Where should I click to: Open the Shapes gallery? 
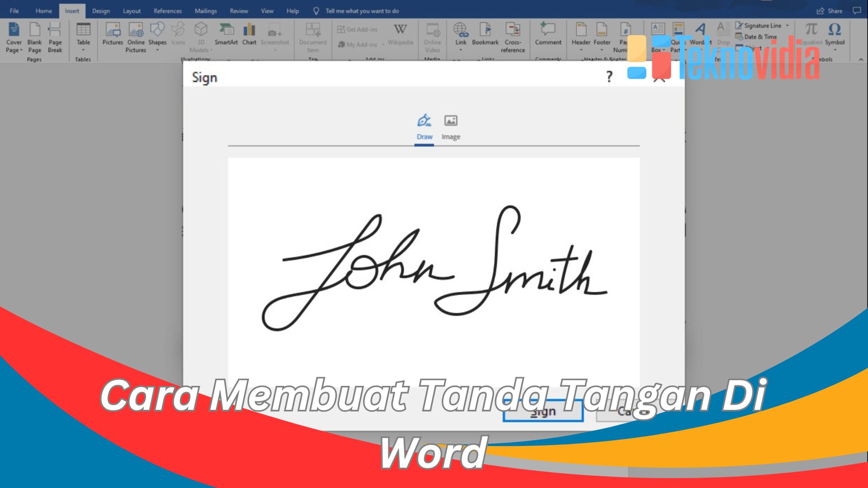click(x=157, y=37)
